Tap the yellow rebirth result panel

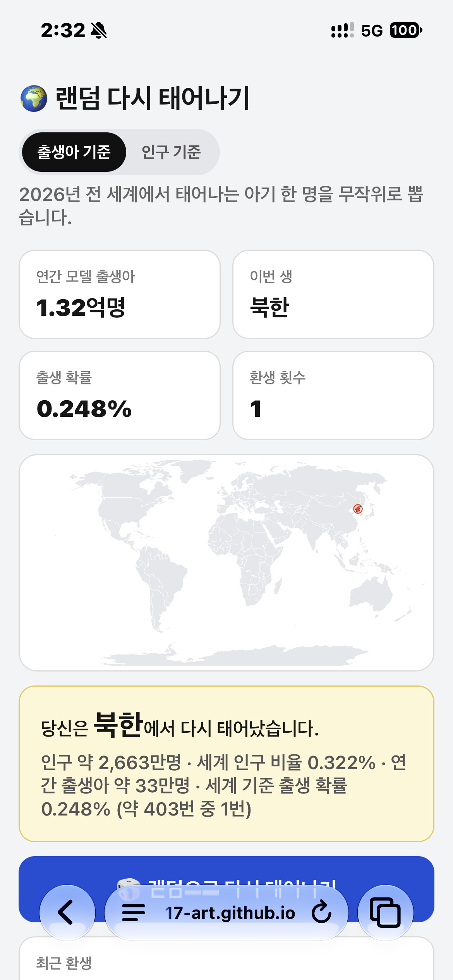[226, 764]
